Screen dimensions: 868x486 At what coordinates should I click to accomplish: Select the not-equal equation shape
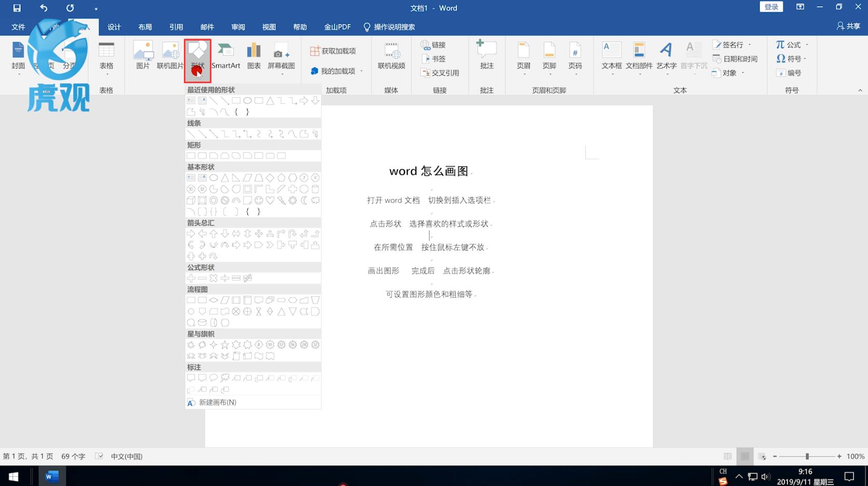click(x=248, y=278)
